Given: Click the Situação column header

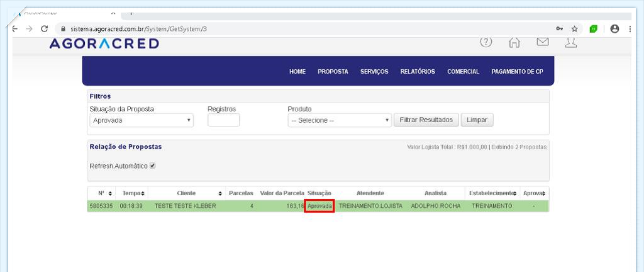Looking at the screenshot, I should click(x=319, y=193).
